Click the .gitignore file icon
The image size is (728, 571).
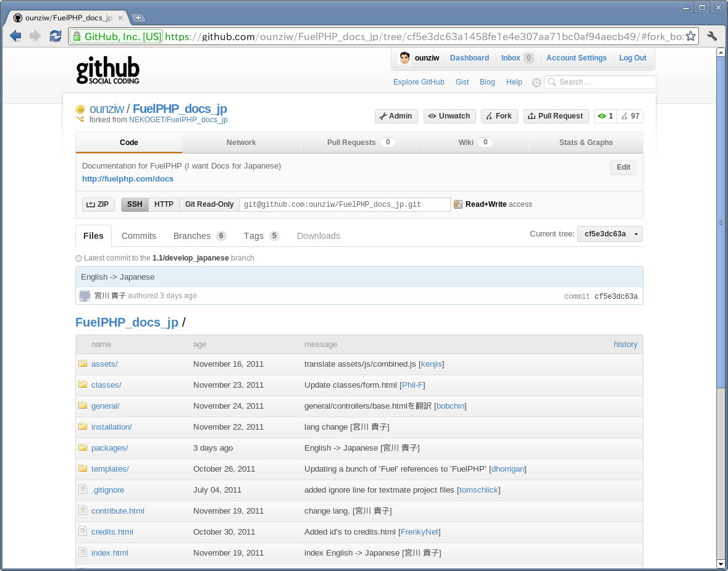pyautogui.click(x=83, y=489)
